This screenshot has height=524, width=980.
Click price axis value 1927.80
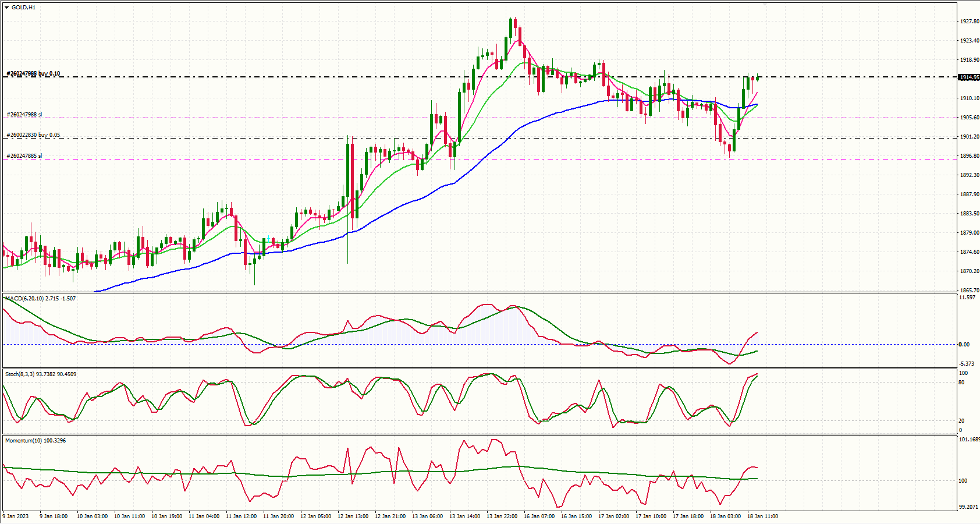coord(969,22)
